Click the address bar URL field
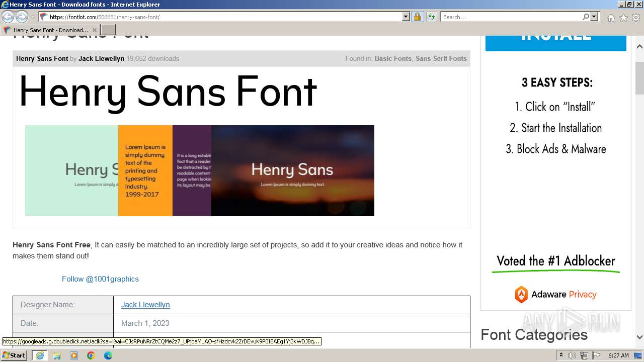Image resolution: width=644 pixels, height=362 pixels. (224, 17)
